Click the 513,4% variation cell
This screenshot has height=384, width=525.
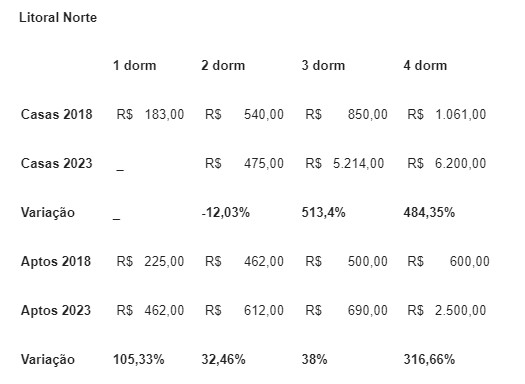[323, 213]
